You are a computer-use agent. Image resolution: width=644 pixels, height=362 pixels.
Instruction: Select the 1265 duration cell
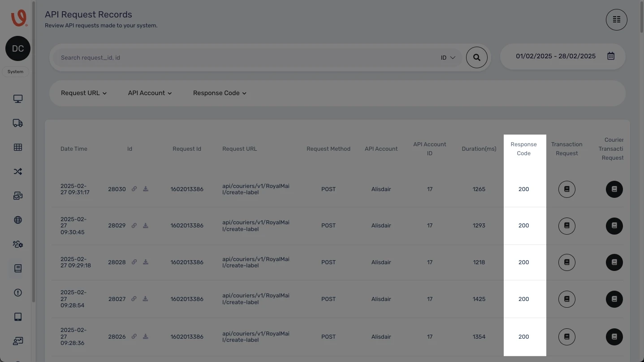479,189
